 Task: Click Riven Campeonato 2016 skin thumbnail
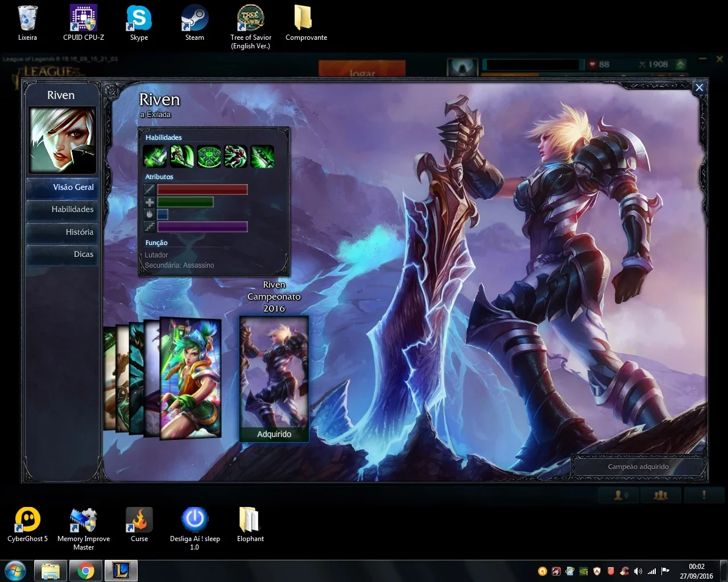point(274,379)
